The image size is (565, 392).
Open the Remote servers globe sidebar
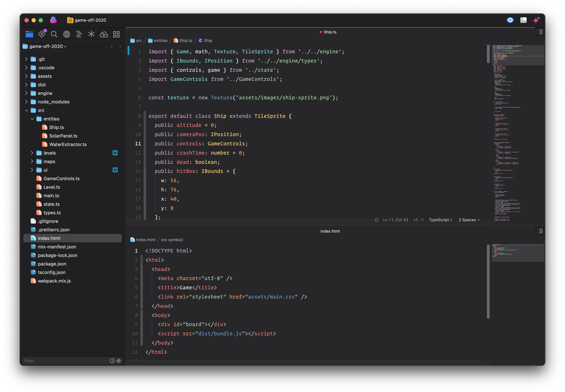tap(67, 34)
